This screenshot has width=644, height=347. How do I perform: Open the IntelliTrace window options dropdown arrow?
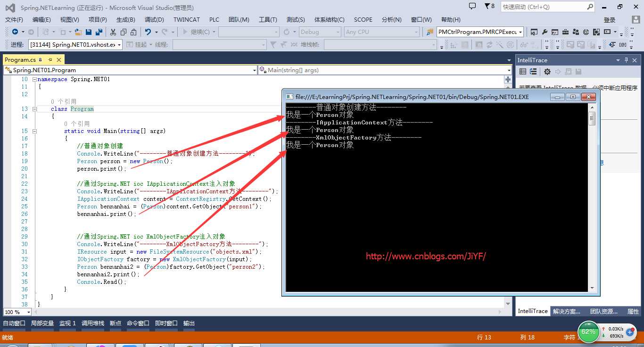(618, 60)
